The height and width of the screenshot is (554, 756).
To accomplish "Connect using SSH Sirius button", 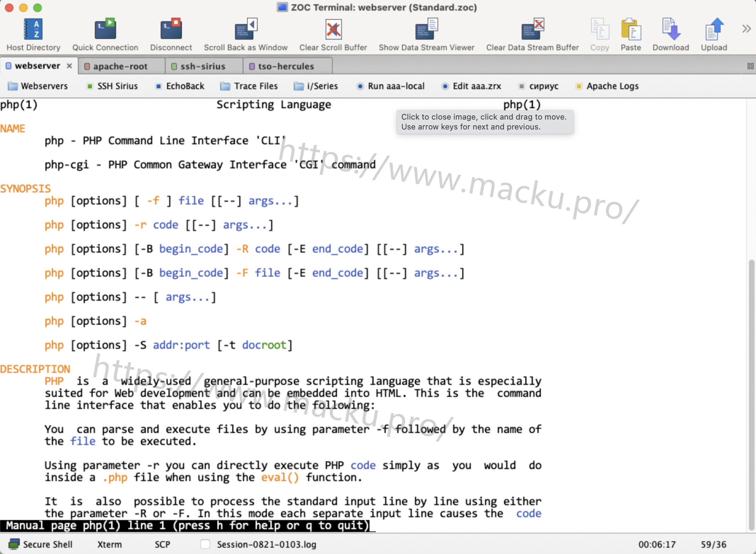I will pyautogui.click(x=112, y=86).
